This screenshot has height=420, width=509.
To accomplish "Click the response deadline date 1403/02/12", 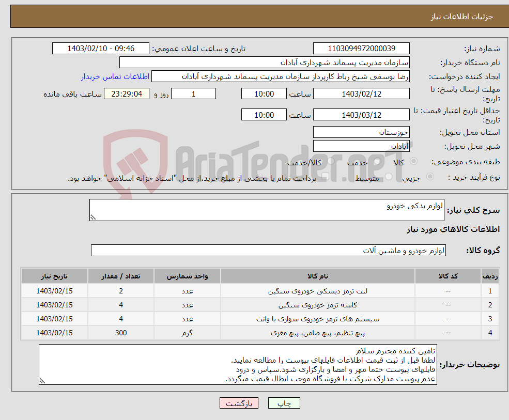I will (x=361, y=94).
